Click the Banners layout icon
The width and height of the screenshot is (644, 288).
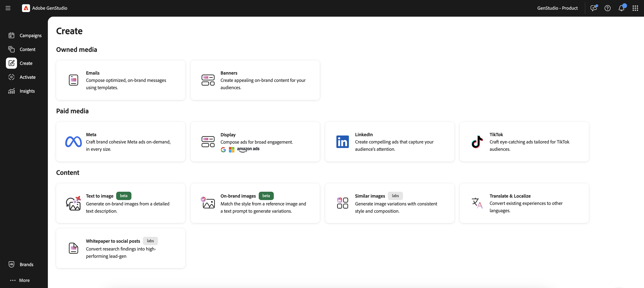(x=208, y=80)
